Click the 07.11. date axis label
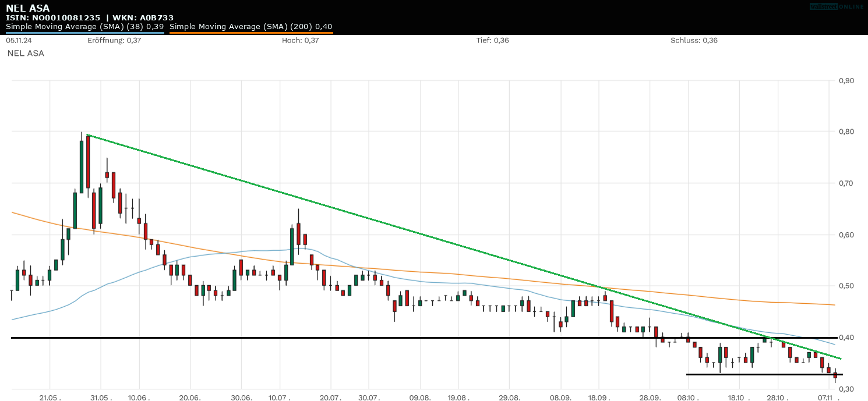Viewport: 868px width, 401px height. pos(828,397)
